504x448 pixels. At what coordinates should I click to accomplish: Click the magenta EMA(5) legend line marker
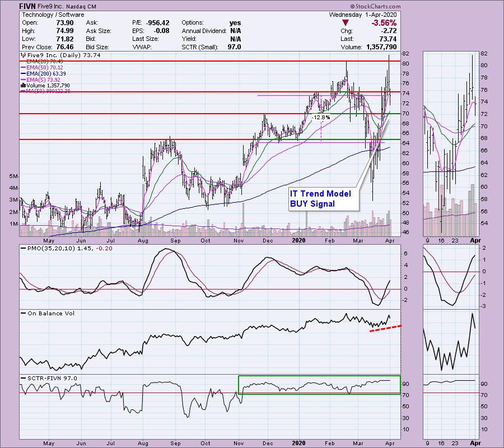pos(23,80)
